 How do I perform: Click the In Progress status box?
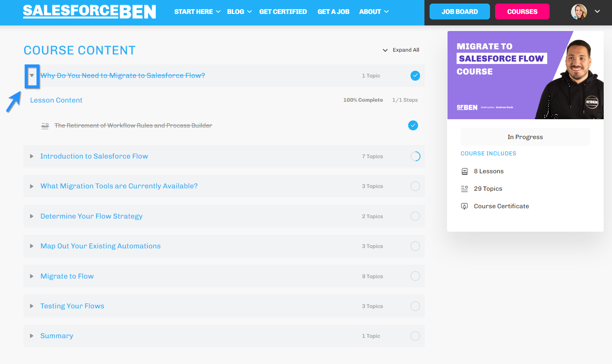coord(525,137)
